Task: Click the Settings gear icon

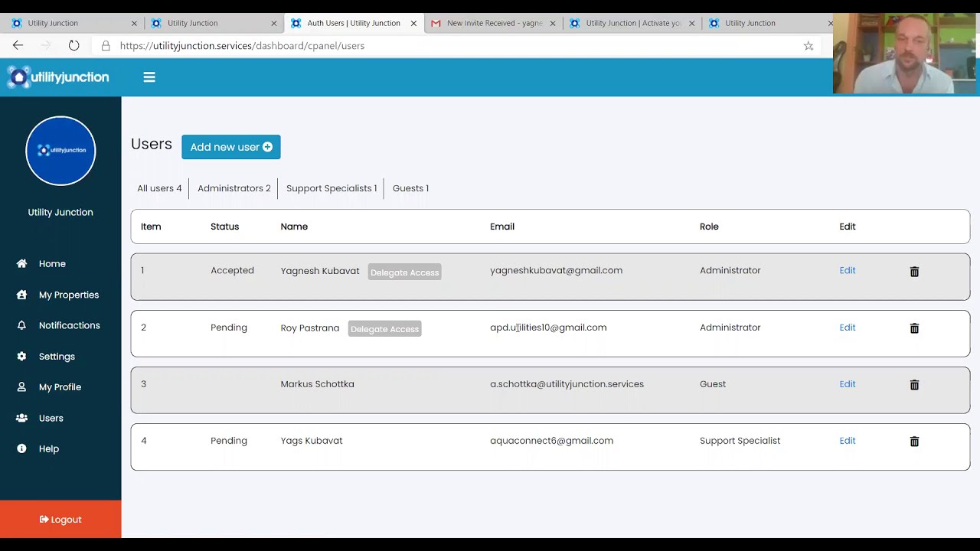Action: pyautogui.click(x=21, y=356)
